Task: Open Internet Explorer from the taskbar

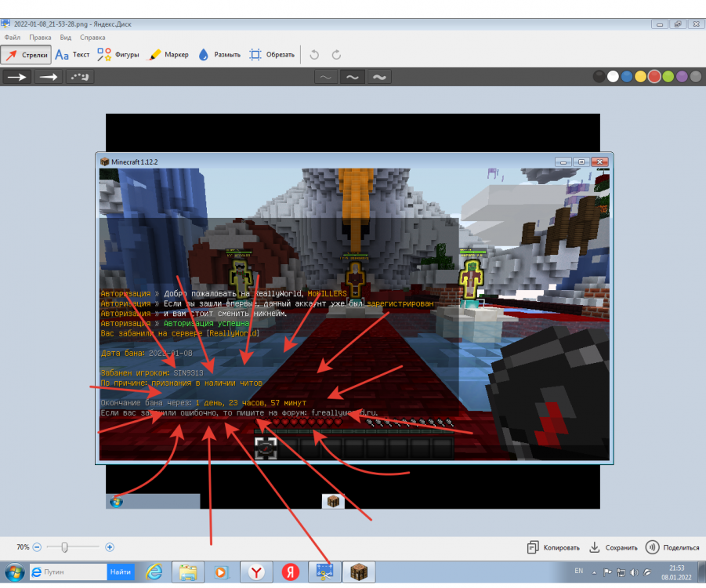Action: (x=154, y=572)
